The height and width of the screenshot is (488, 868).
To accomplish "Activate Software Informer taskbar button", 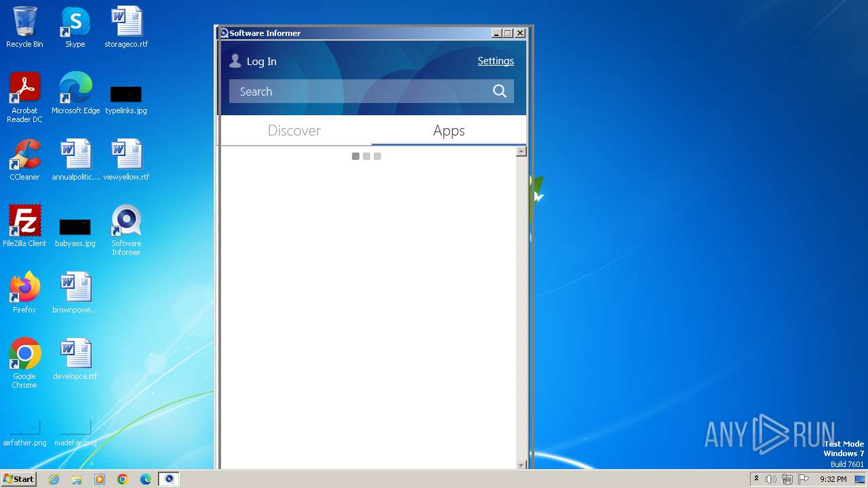I will (x=169, y=479).
